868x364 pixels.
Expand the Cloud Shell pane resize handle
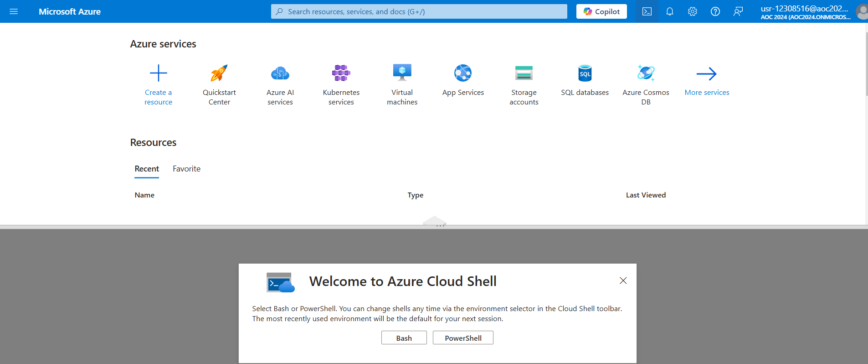tap(435, 222)
